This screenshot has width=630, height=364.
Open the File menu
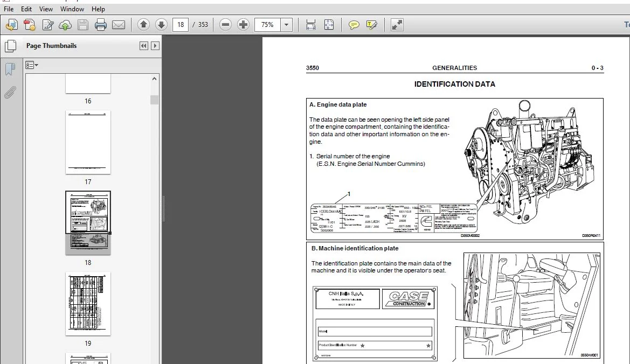click(x=9, y=9)
